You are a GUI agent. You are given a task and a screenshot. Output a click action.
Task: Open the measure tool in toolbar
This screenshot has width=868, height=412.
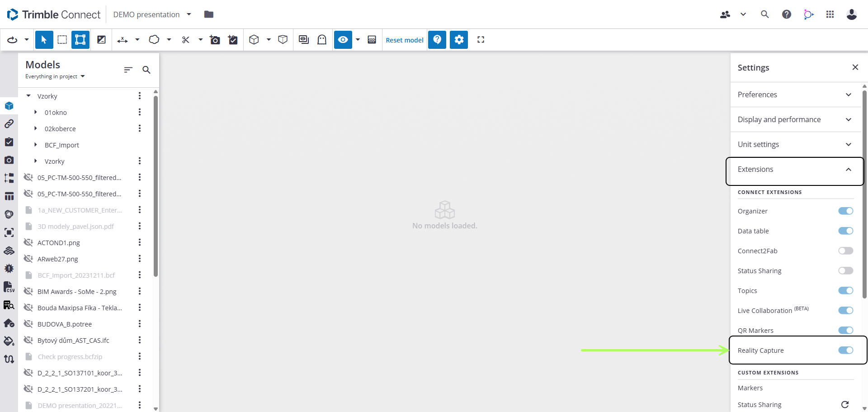click(x=123, y=40)
